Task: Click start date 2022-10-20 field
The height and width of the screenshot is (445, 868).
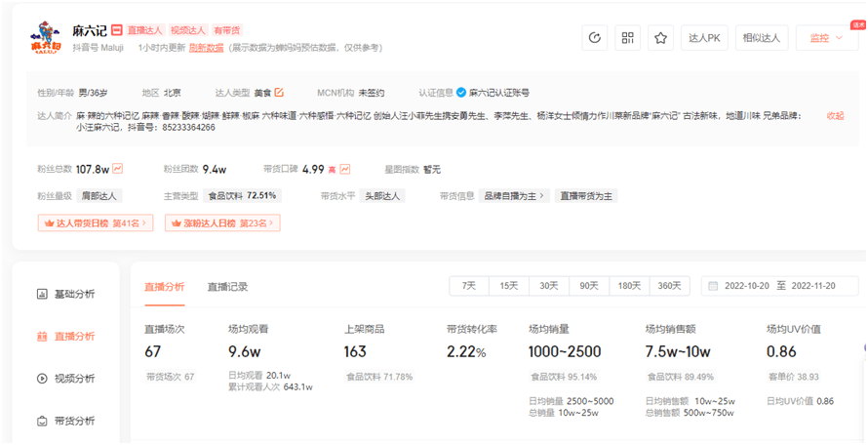Action: tap(747, 286)
